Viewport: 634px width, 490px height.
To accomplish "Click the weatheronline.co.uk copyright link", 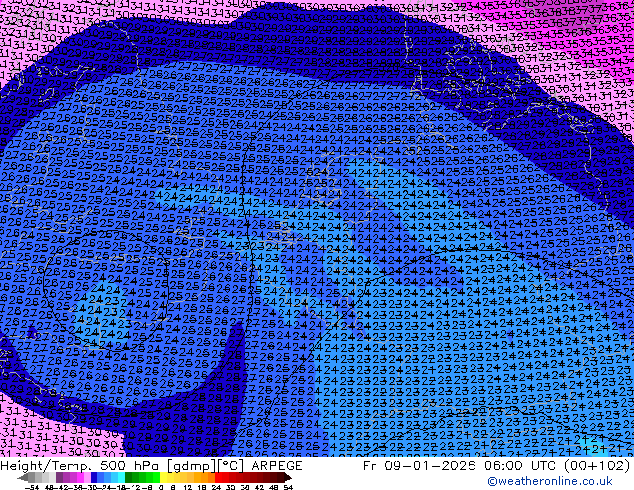I will 550,481.
